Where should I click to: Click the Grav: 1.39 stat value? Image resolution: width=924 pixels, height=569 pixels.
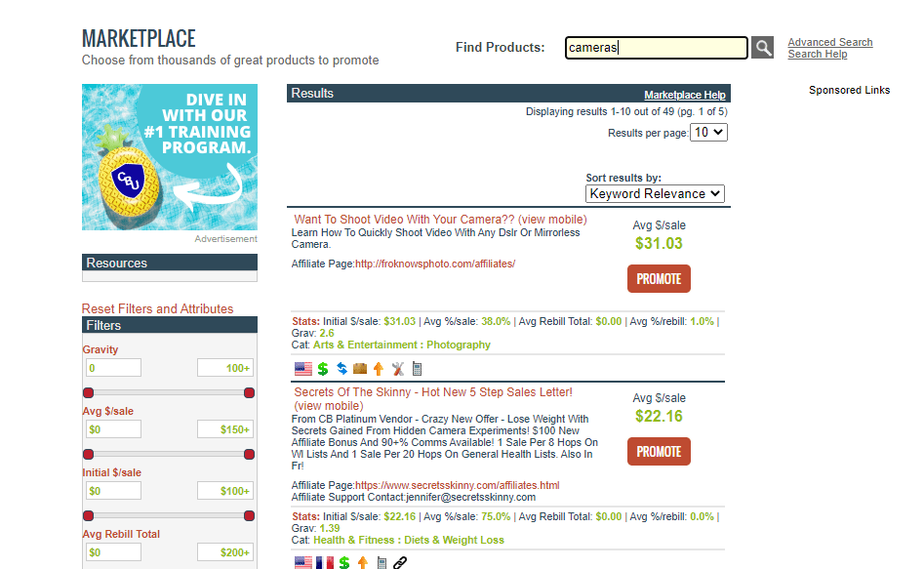pyautogui.click(x=330, y=528)
